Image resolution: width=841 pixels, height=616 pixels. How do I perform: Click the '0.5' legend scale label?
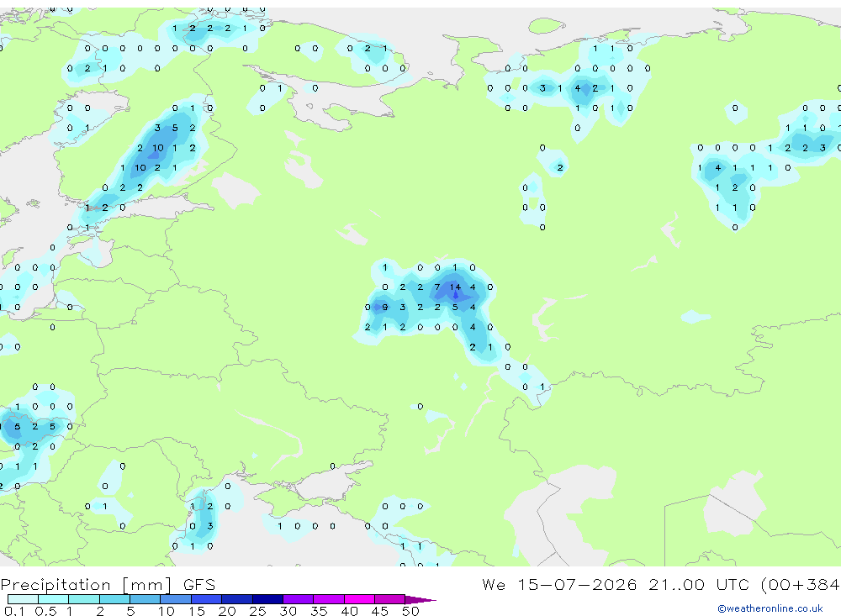[45, 611]
